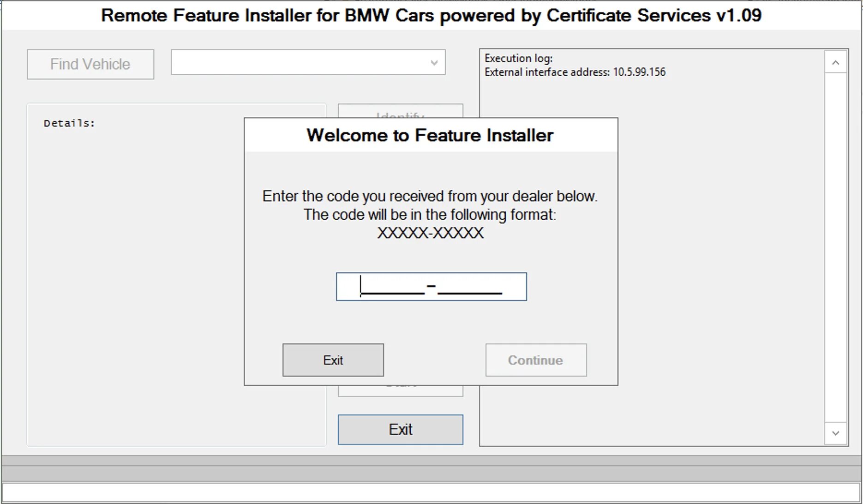Click Continue in the Welcome dialog

coord(536,360)
